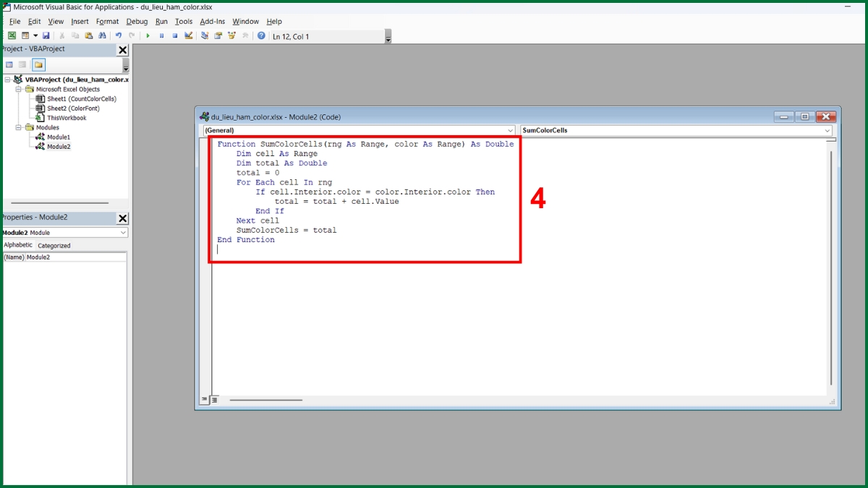868x488 pixels.
Task: Click the Project pane horizontal scrollbar
Action: [60, 203]
